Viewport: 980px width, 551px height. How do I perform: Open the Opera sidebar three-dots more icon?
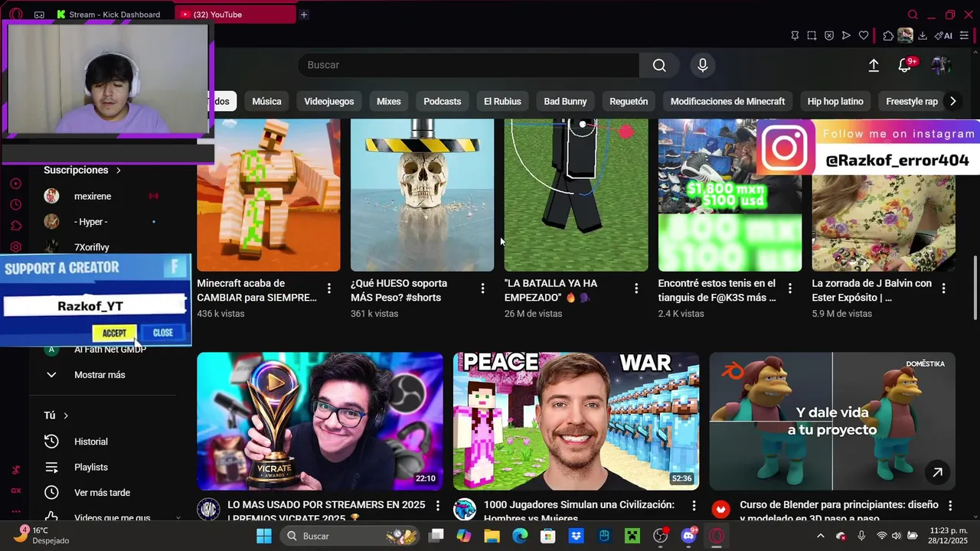(16, 511)
